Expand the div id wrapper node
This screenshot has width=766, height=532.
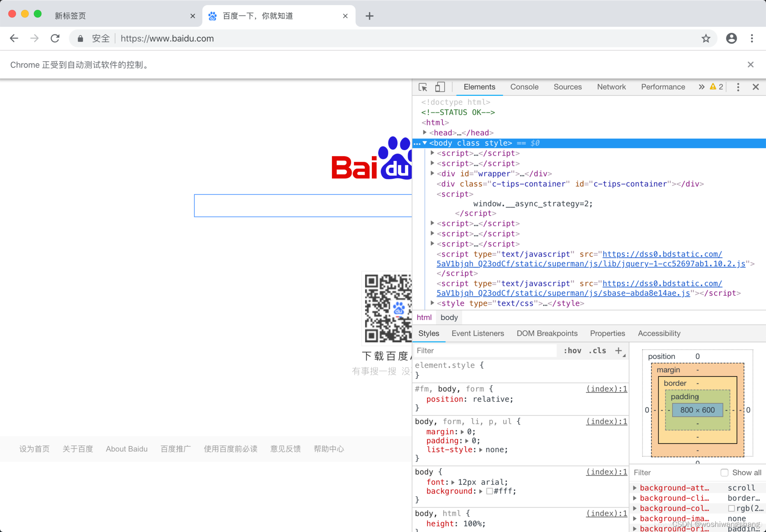pyautogui.click(x=432, y=174)
